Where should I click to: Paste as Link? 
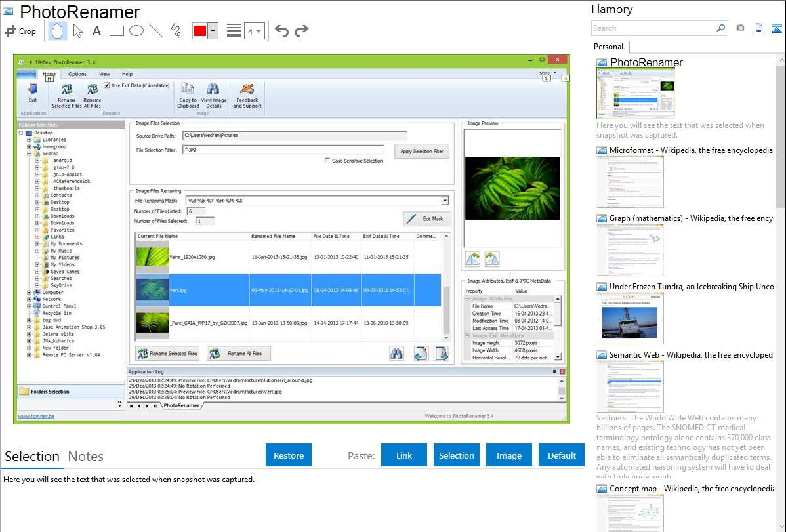(404, 455)
